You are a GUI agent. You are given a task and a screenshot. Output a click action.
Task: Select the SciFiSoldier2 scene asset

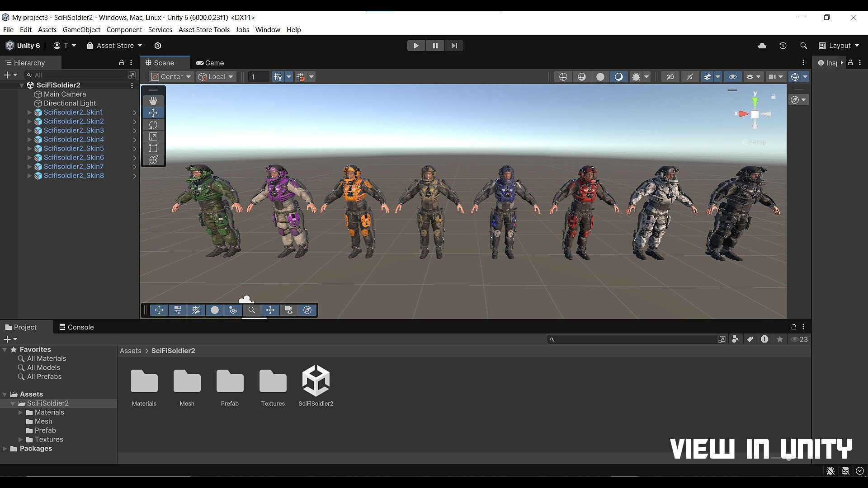pyautogui.click(x=316, y=381)
